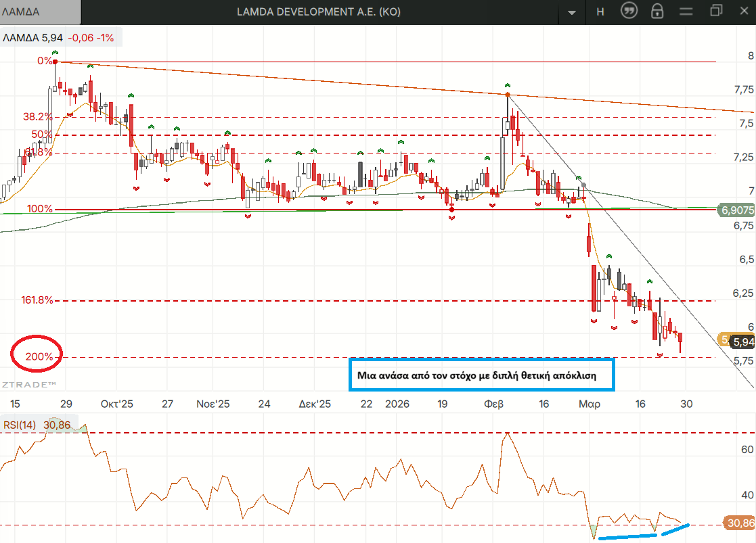The image size is (756, 543).
Task: Open the hamburger menu icon
Action: pos(686,11)
